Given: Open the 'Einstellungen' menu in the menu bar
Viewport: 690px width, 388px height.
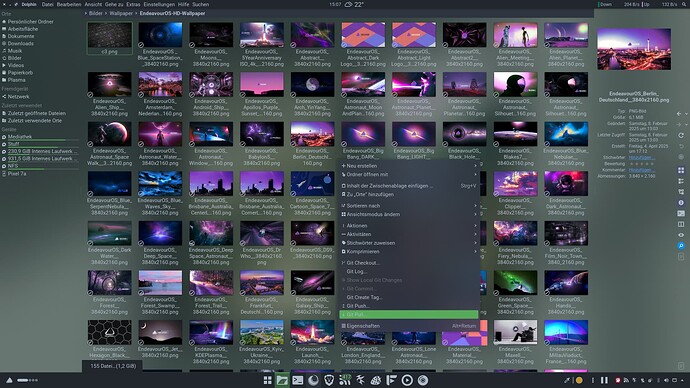Looking at the screenshot, I should 159,4.
